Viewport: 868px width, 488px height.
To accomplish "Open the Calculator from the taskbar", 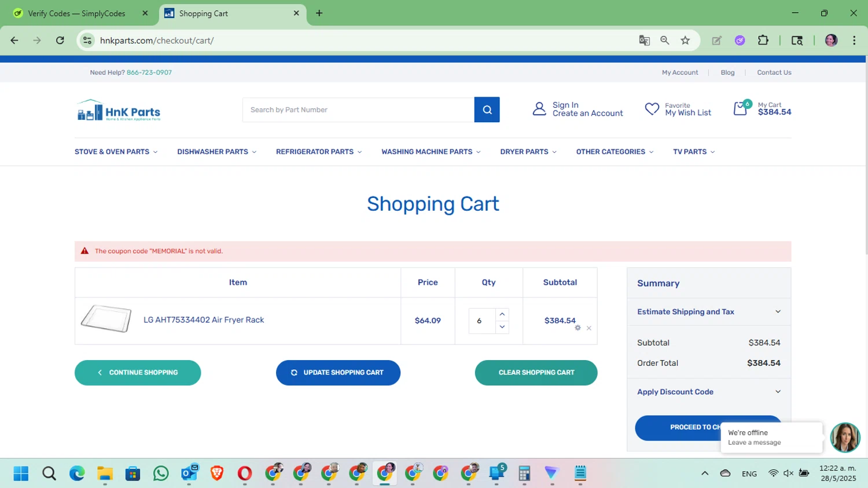I will coord(524,474).
